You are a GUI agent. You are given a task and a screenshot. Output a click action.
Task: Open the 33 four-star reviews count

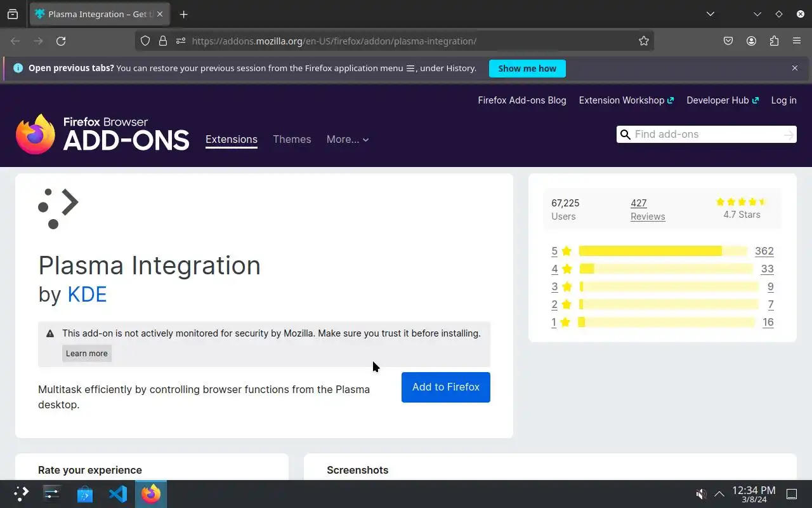(x=768, y=269)
